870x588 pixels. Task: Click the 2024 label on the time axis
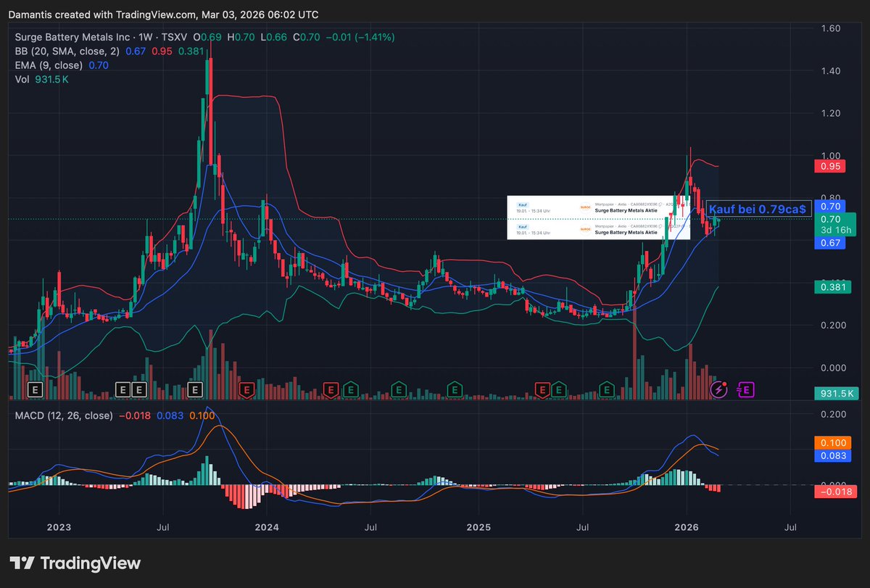[x=267, y=527]
